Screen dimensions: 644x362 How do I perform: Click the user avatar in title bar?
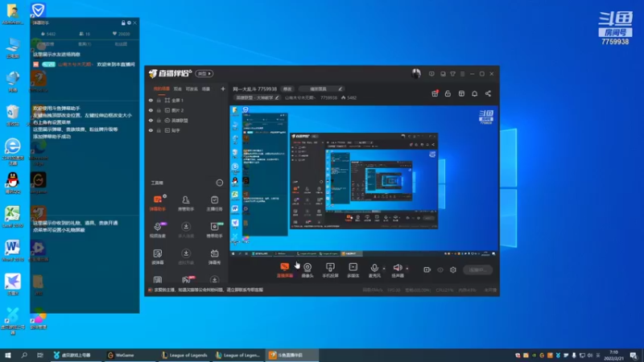pos(416,73)
